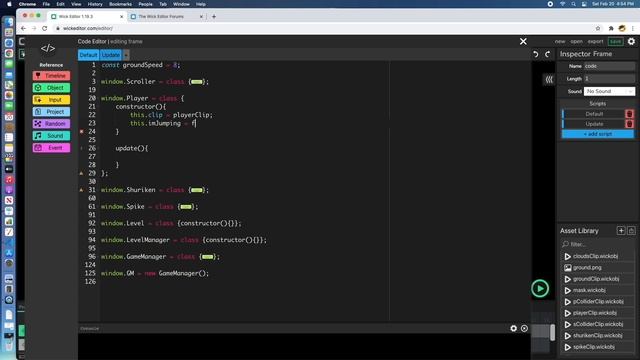The image size is (640, 360).
Task: Select shurikenClip.wickobj asset
Action: [x=598, y=336]
